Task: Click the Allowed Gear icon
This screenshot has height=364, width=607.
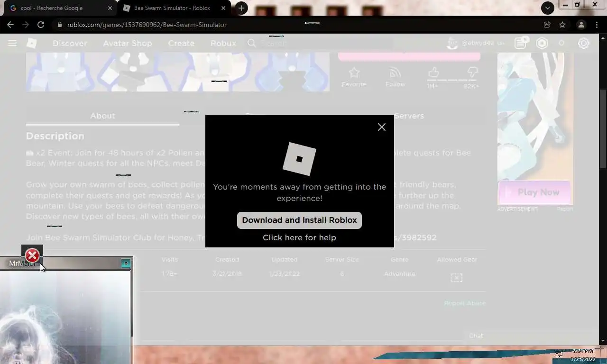Action: point(456,278)
